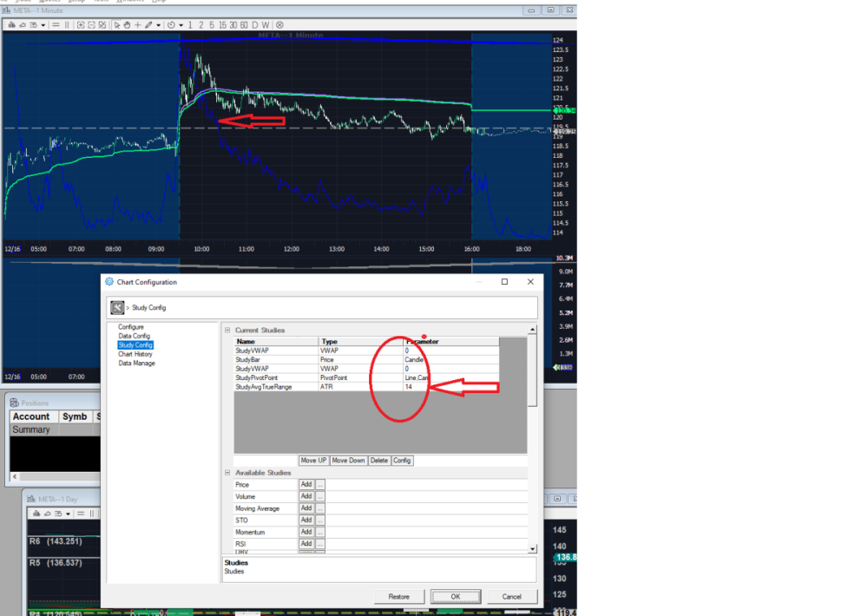This screenshot has height=616, width=868.
Task: Switch chart to 60 minute timeframe
Action: coord(244,25)
